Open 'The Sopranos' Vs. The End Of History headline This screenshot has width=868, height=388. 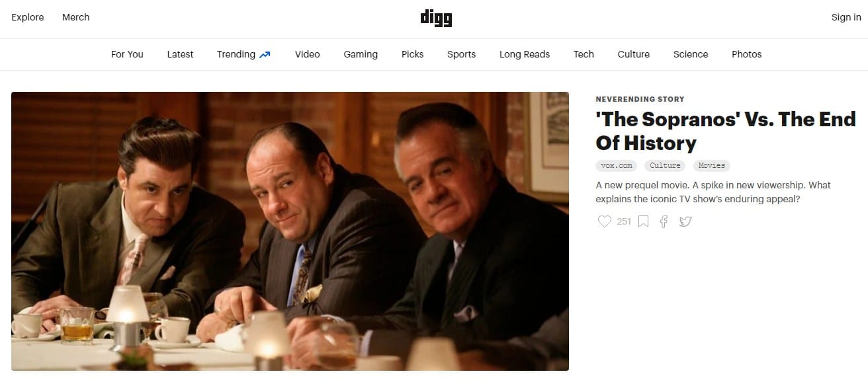coord(726,131)
